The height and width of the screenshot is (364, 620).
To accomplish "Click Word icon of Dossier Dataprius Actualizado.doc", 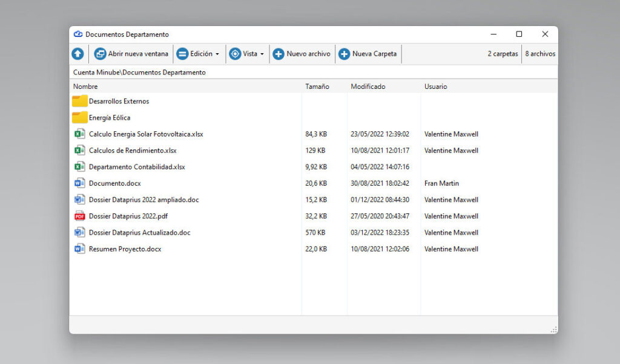I will (x=79, y=233).
